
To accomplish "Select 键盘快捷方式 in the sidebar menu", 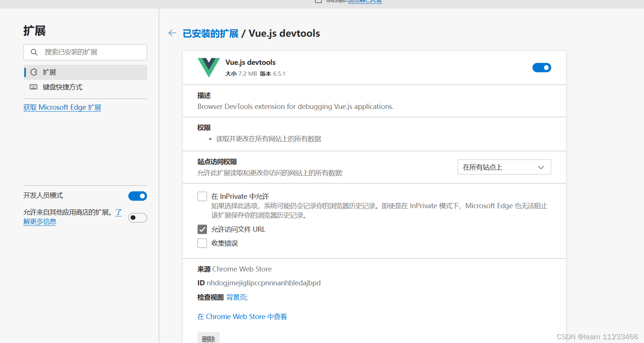I will pos(85,87).
